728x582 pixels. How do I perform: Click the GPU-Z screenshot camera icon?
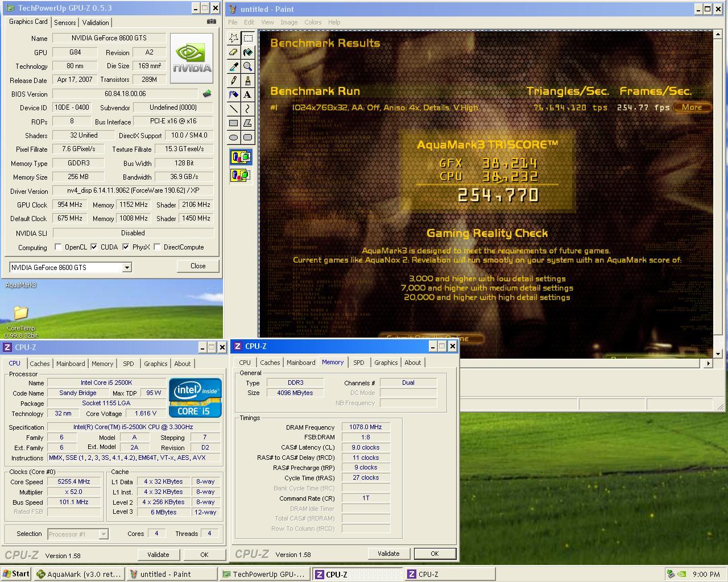(212, 22)
